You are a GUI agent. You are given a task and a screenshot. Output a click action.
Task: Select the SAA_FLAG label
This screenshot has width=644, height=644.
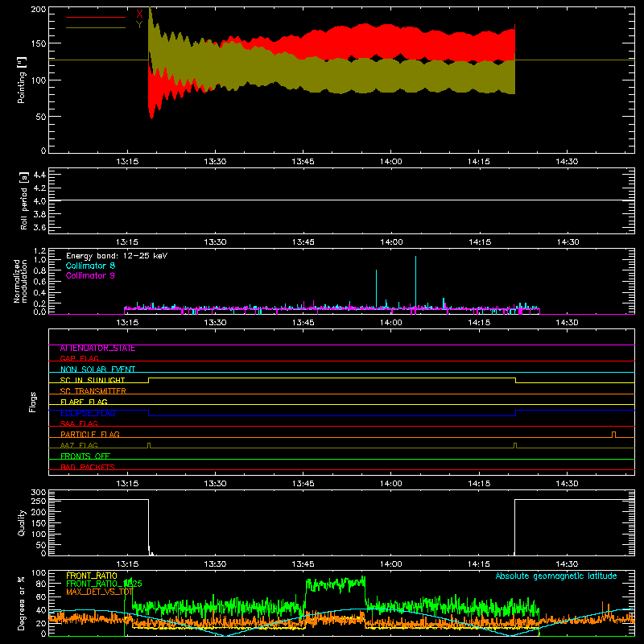point(79,423)
